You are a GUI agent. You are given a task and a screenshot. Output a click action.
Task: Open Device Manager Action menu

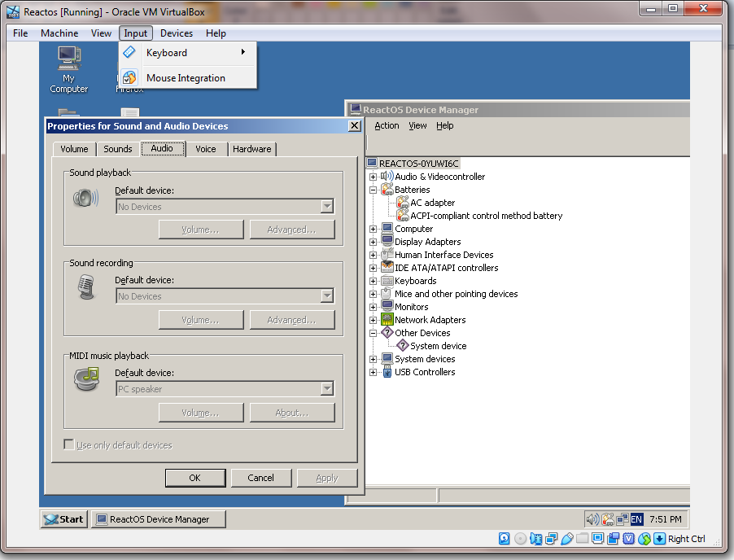[x=387, y=125]
